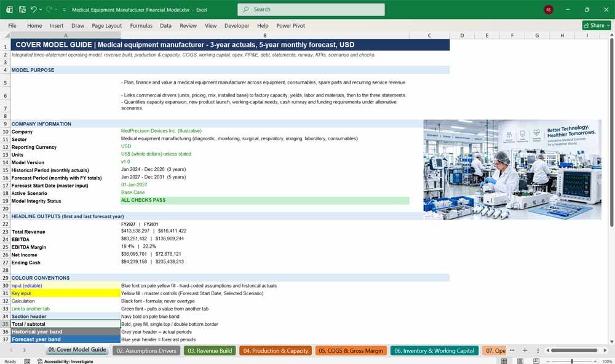
Task: Switch to 03. Revenue Build sheet
Action: (x=210, y=350)
